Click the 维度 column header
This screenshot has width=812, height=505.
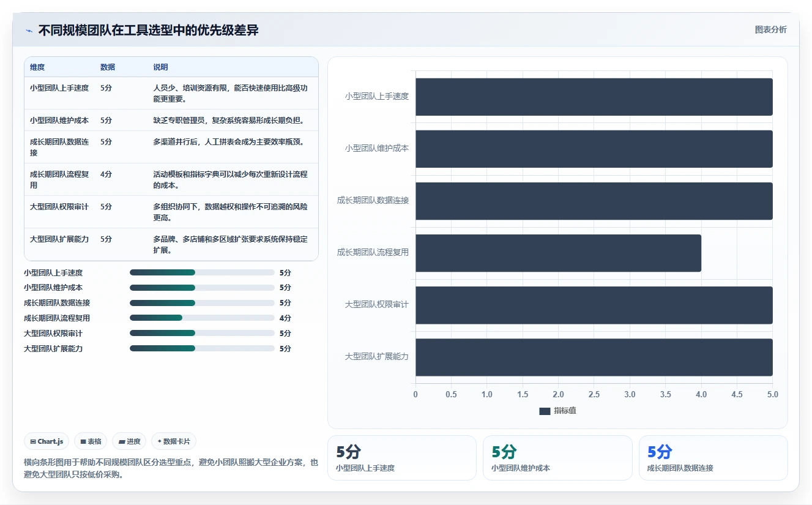tap(37, 67)
